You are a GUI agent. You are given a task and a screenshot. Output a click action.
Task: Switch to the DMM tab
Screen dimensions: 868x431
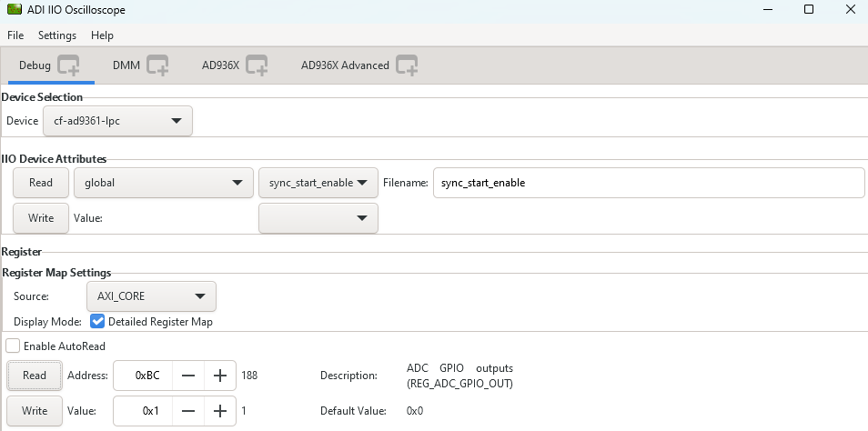[126, 65]
